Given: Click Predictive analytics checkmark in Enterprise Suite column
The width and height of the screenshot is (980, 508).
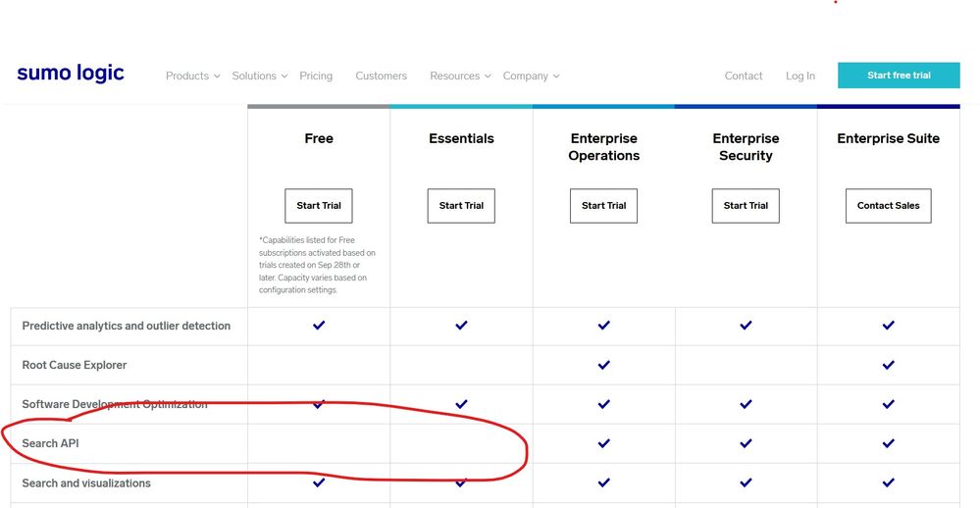Looking at the screenshot, I should [888, 325].
